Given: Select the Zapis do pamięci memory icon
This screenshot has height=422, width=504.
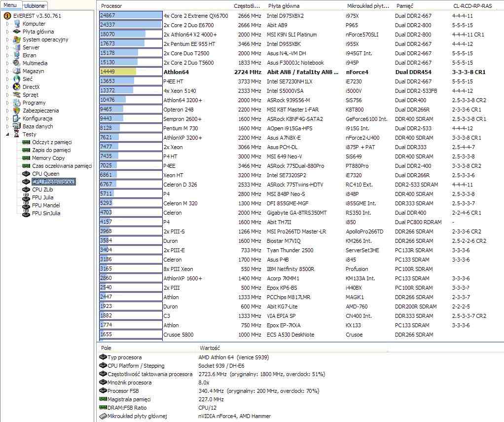Looking at the screenshot, I should pyautogui.click(x=26, y=150).
